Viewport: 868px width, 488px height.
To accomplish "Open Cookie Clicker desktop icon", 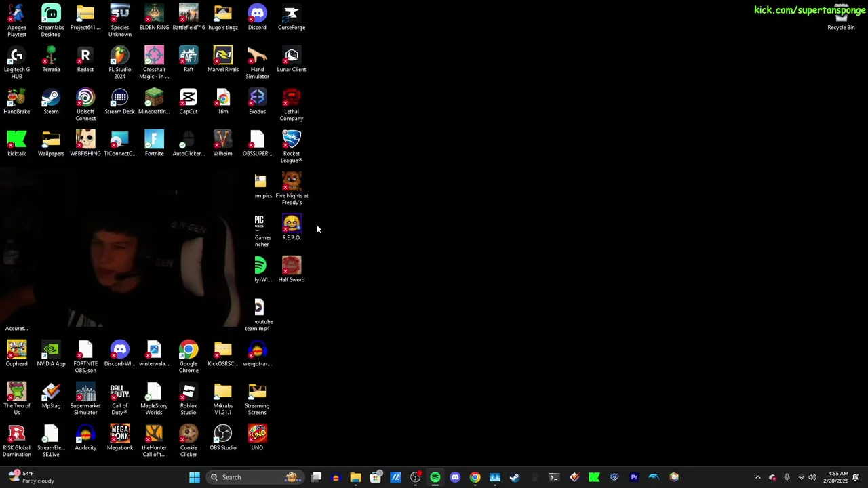I will pos(189,441).
